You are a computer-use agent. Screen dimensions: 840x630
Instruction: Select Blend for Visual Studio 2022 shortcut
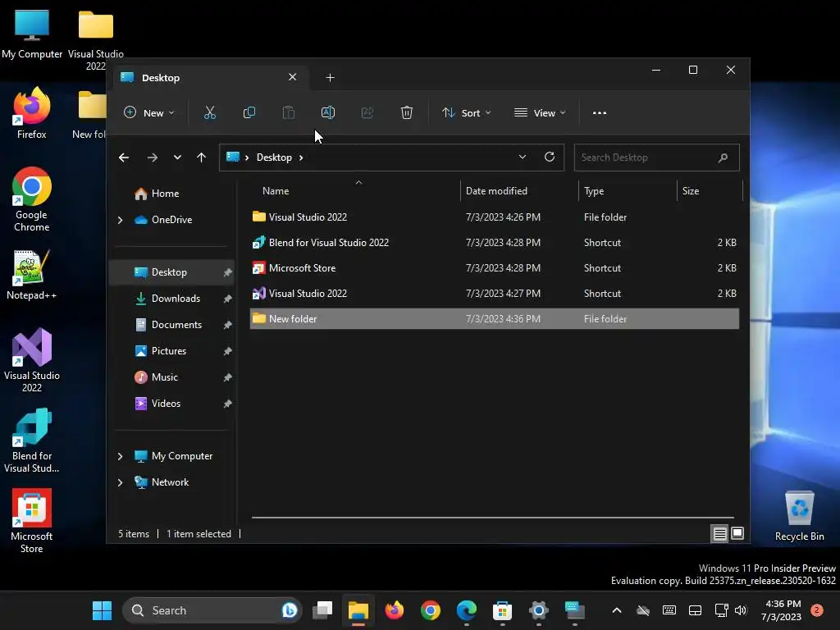495,243
